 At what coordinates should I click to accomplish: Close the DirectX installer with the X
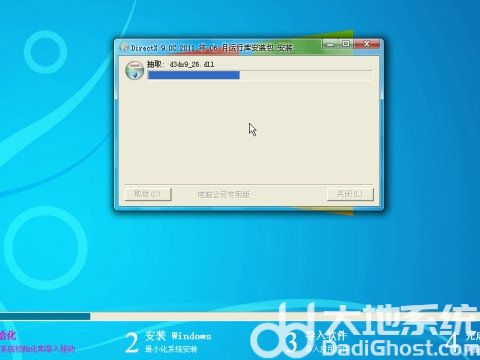[x=367, y=44]
